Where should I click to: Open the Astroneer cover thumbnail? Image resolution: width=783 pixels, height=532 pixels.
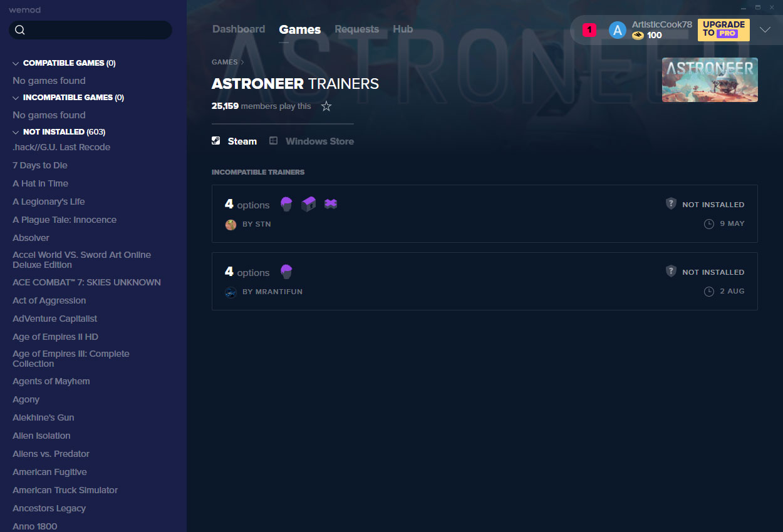coord(710,79)
